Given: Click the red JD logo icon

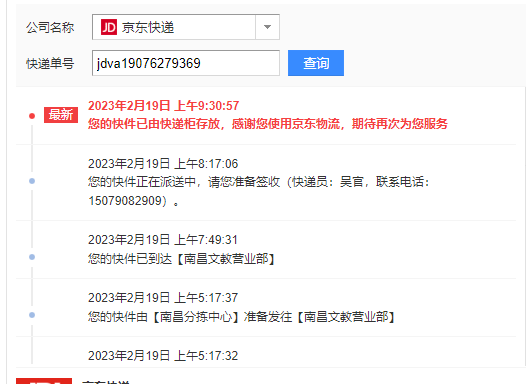Looking at the screenshot, I should pos(109,27).
